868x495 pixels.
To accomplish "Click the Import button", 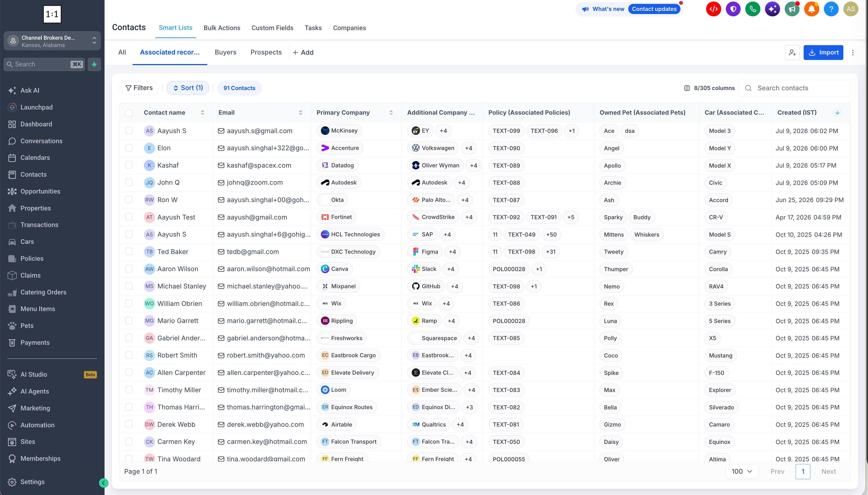I will click(823, 52).
